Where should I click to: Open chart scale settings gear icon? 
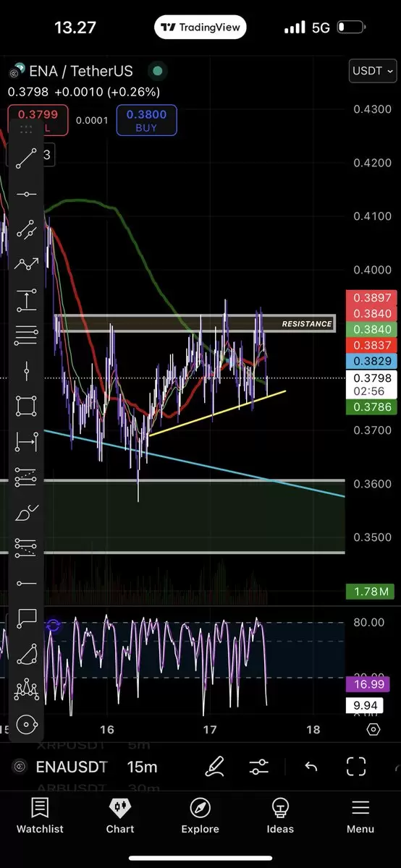373,729
